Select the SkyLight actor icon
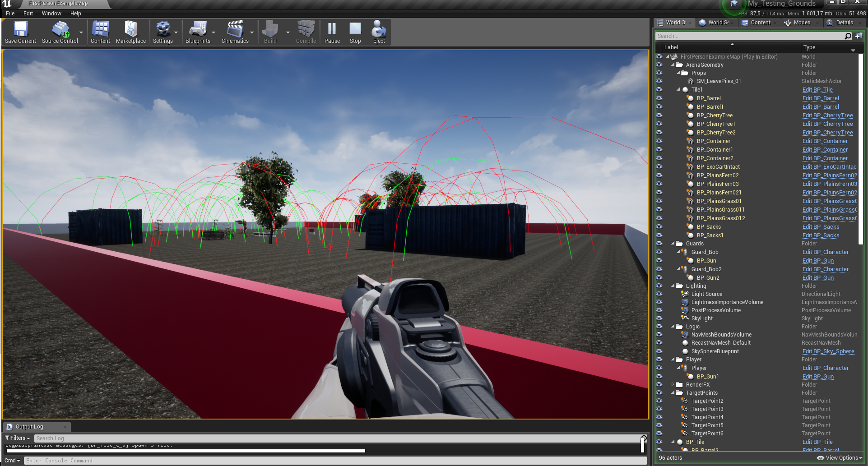The width and height of the screenshot is (868, 466). click(x=685, y=318)
